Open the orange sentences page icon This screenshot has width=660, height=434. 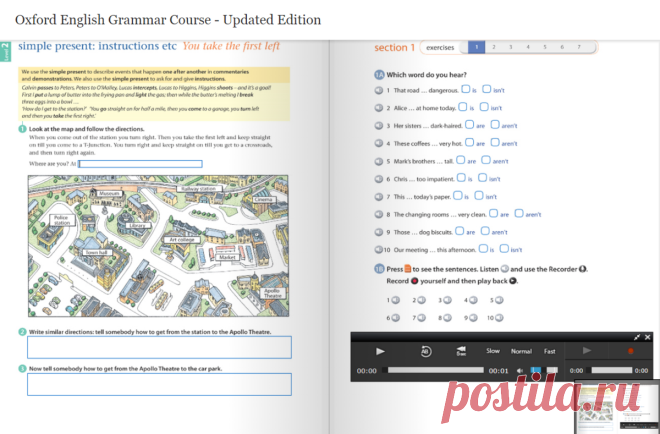[x=407, y=269]
